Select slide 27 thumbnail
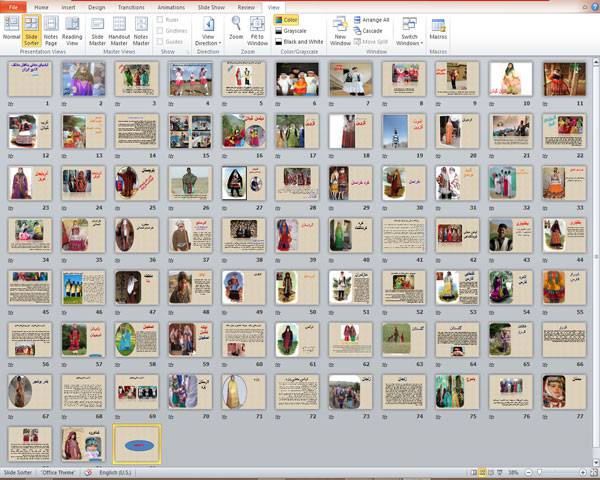This screenshot has height=480, width=600. (x=244, y=183)
